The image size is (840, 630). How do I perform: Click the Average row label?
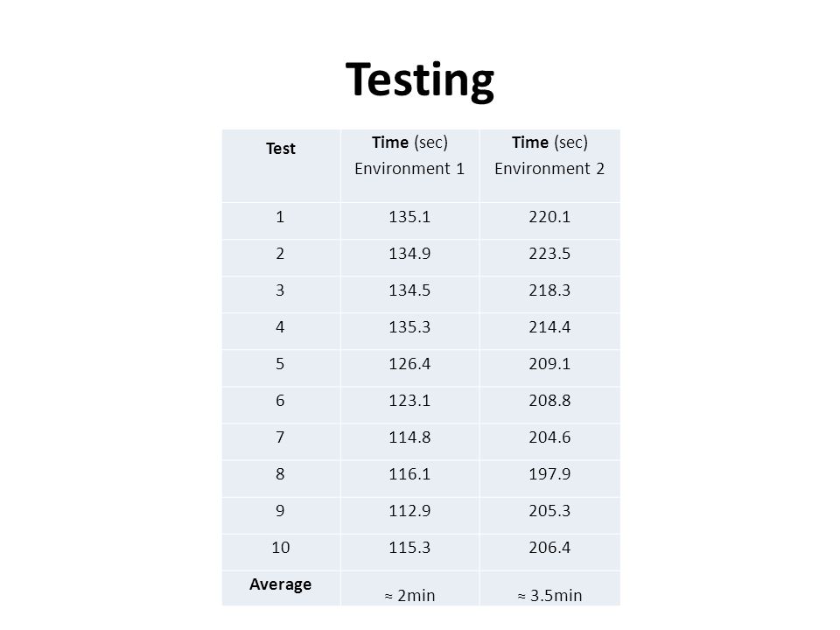(281, 588)
